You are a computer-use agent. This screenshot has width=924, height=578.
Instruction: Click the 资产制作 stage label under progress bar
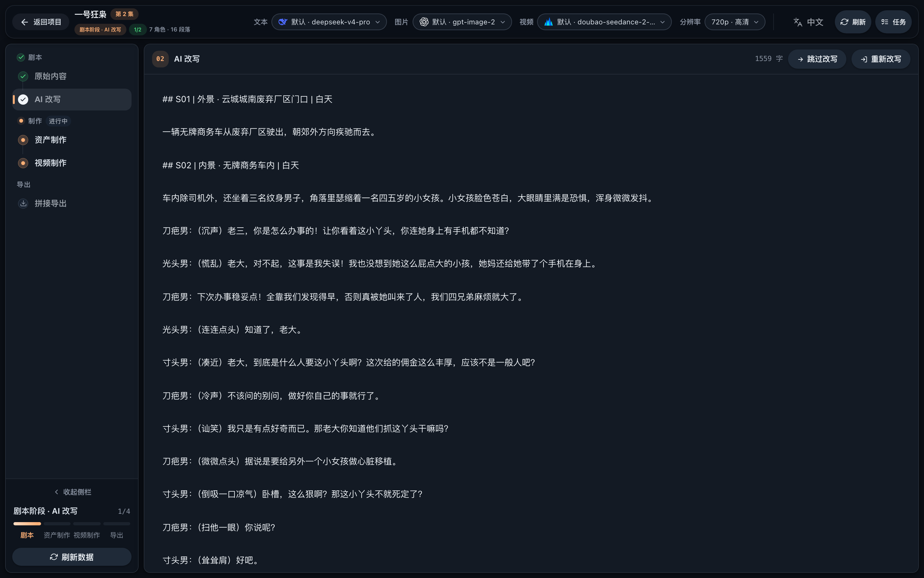click(x=56, y=535)
